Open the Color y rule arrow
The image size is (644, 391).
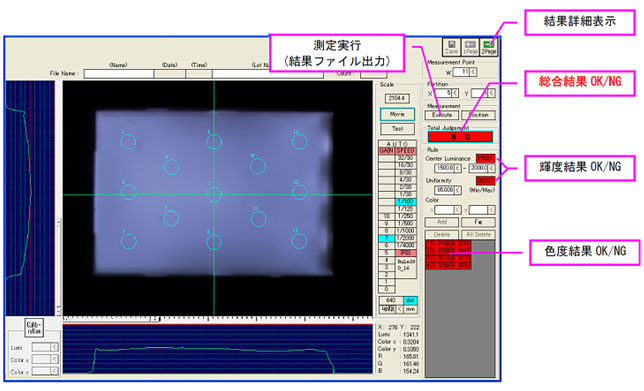(492, 210)
